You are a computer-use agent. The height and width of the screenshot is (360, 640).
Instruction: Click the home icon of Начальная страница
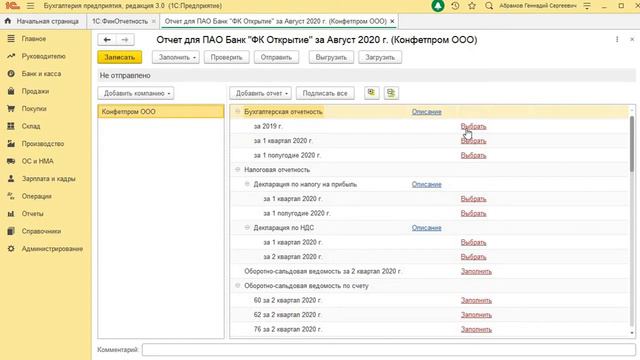[8, 21]
